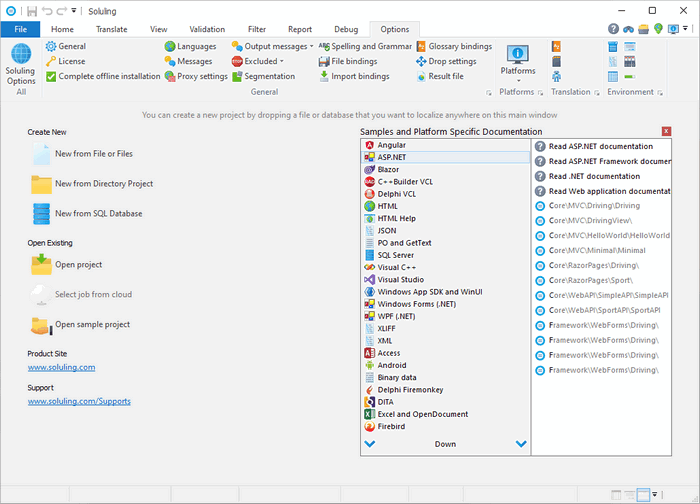This screenshot has width=700, height=504.
Task: Toggle Complete offline installation checkmark
Action: click(51, 76)
